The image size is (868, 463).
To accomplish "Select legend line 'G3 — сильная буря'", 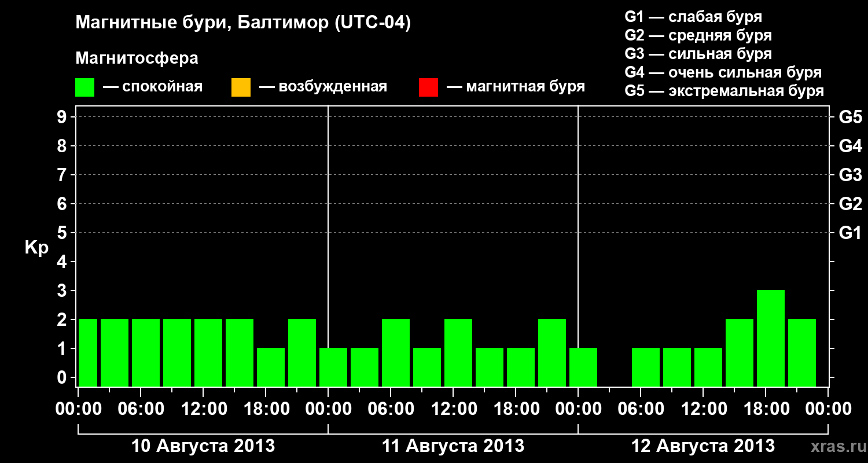I will click(698, 54).
